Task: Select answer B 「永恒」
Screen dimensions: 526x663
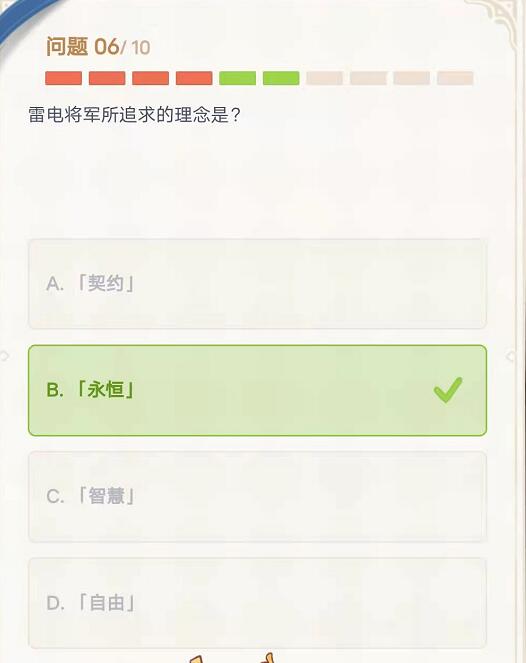Action: [257, 390]
